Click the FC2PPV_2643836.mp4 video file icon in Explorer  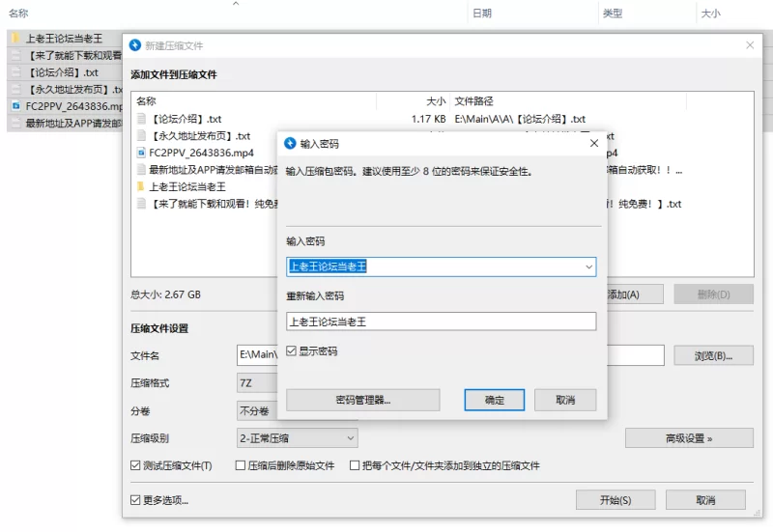pos(16,106)
